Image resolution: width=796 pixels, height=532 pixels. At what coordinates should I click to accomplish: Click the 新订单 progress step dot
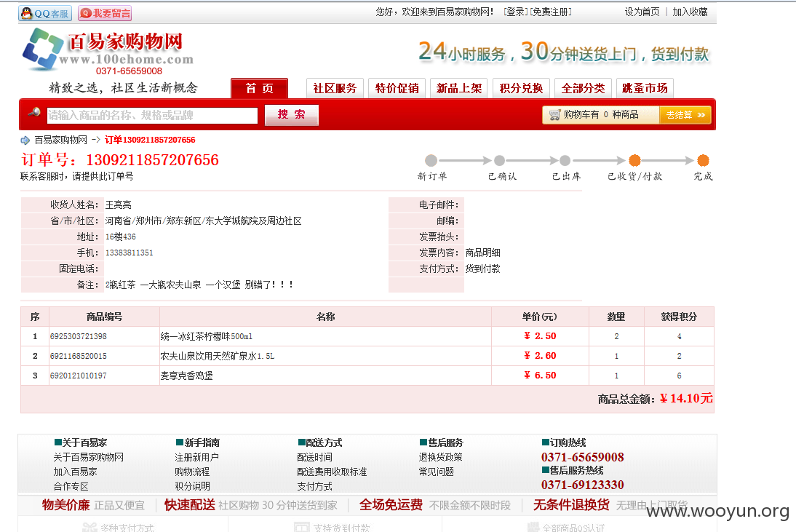pyautogui.click(x=431, y=160)
